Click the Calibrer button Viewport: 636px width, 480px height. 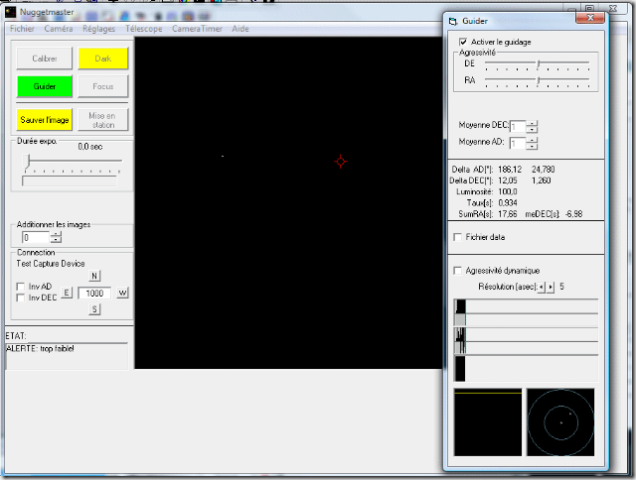pyautogui.click(x=45, y=58)
